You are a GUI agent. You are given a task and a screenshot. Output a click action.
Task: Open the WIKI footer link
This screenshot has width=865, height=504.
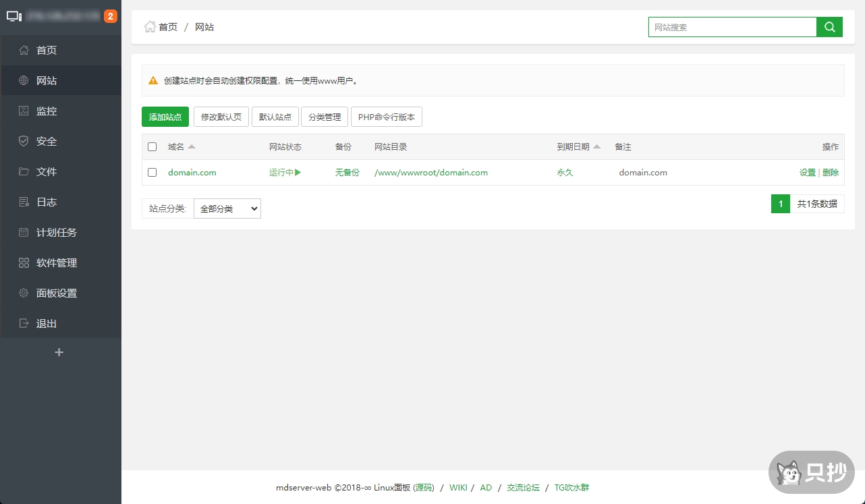click(458, 487)
